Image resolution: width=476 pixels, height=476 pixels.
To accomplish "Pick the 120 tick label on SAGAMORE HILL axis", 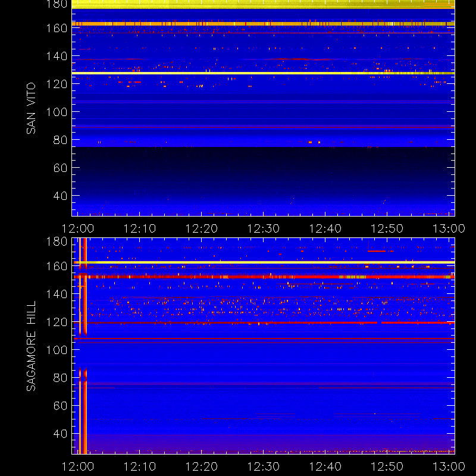I will pyautogui.click(x=57, y=322).
